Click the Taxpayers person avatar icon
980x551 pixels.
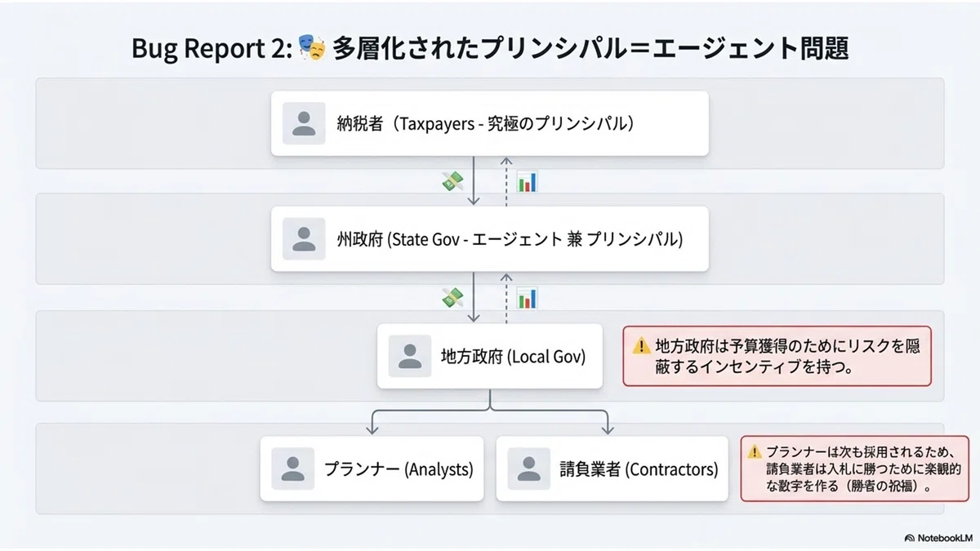tap(304, 123)
